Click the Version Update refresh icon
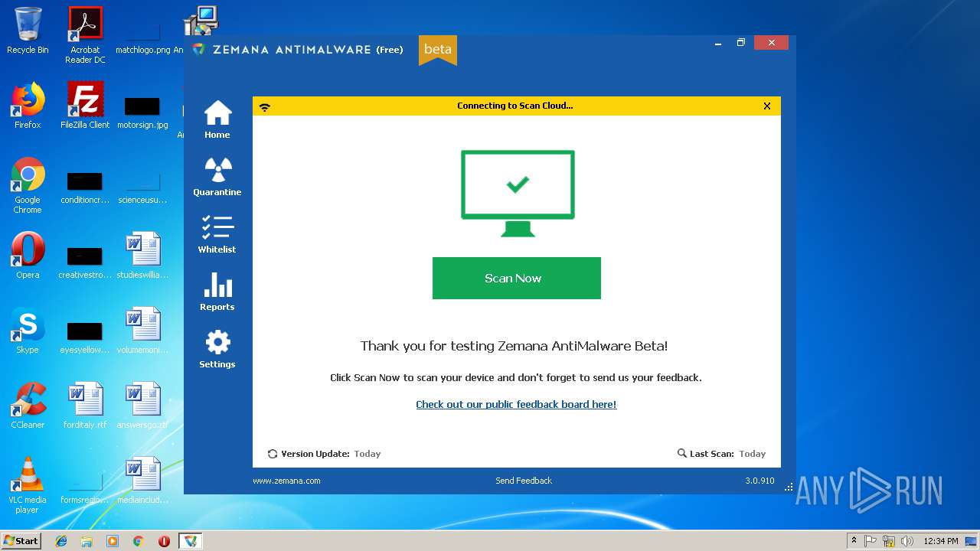 pyautogui.click(x=273, y=454)
